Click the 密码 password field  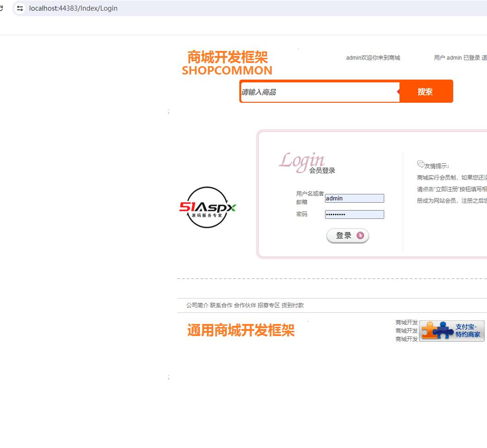pos(355,215)
